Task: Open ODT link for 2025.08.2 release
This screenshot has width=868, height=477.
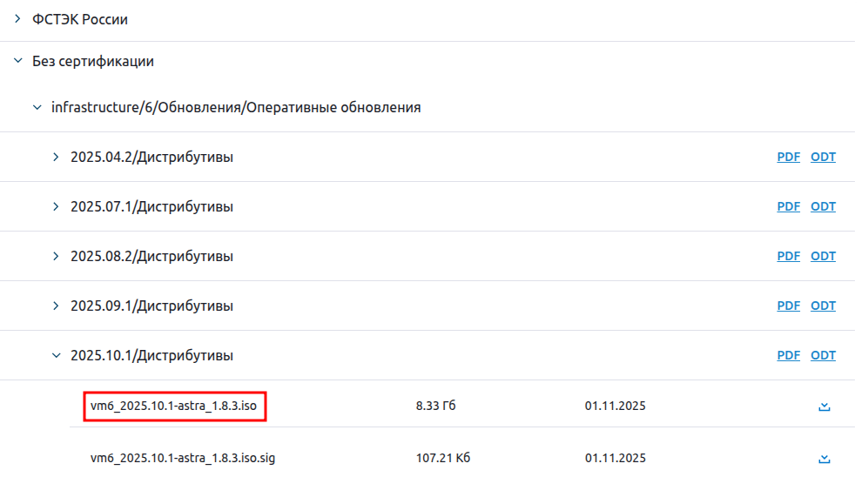Action: point(823,257)
